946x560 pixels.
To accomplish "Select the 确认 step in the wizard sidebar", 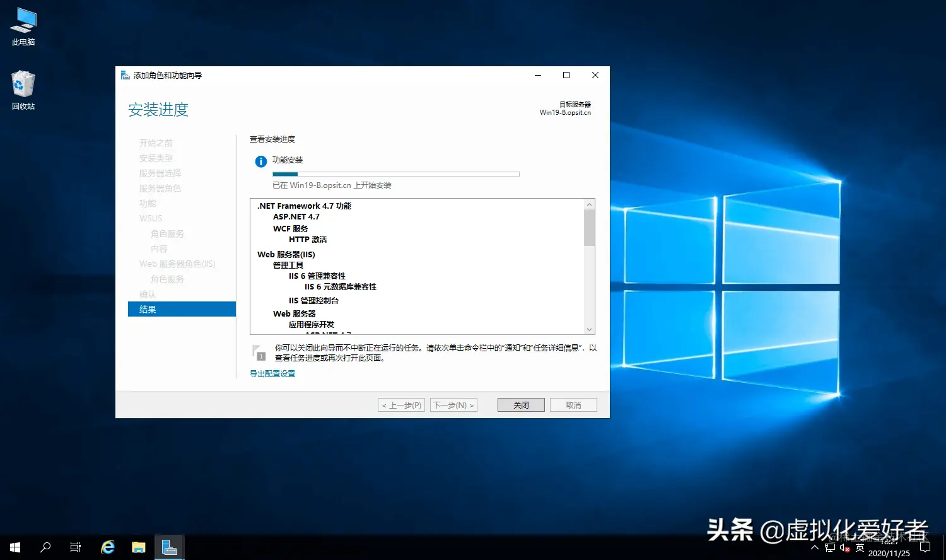I will coord(147,294).
